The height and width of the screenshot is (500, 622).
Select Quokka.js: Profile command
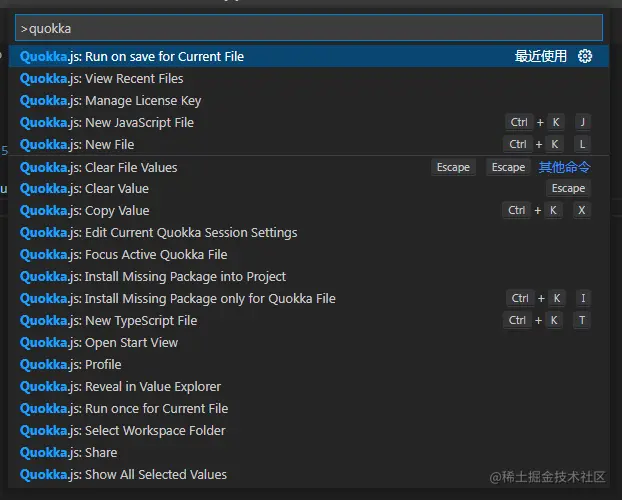[x=309, y=365]
